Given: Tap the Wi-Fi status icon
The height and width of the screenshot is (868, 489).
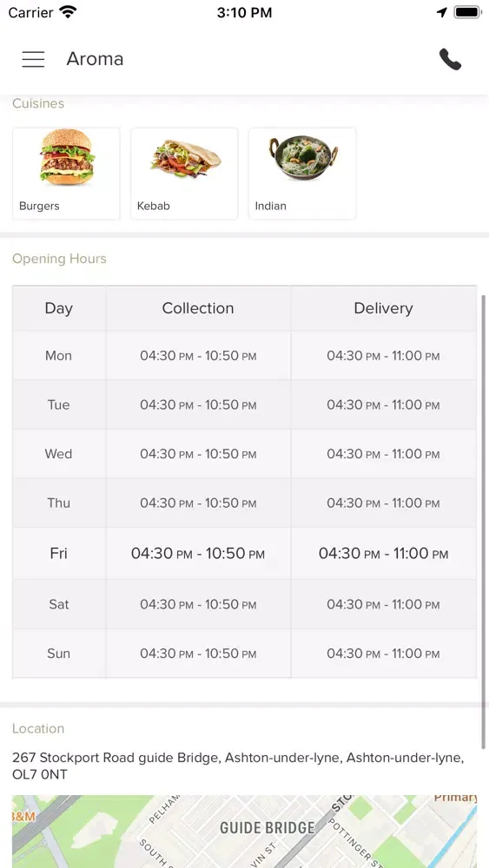Looking at the screenshot, I should 68,12.
